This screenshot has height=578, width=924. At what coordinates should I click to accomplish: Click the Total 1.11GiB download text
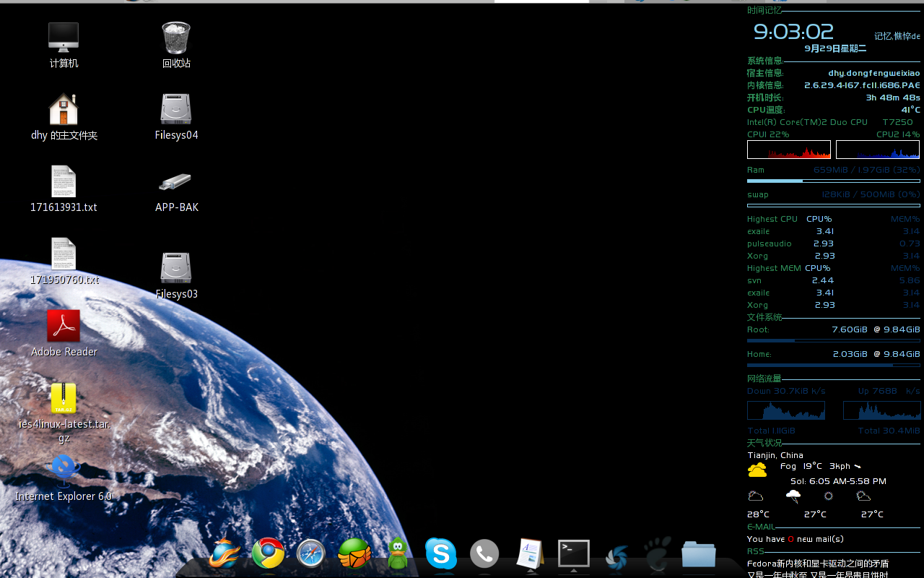771,431
